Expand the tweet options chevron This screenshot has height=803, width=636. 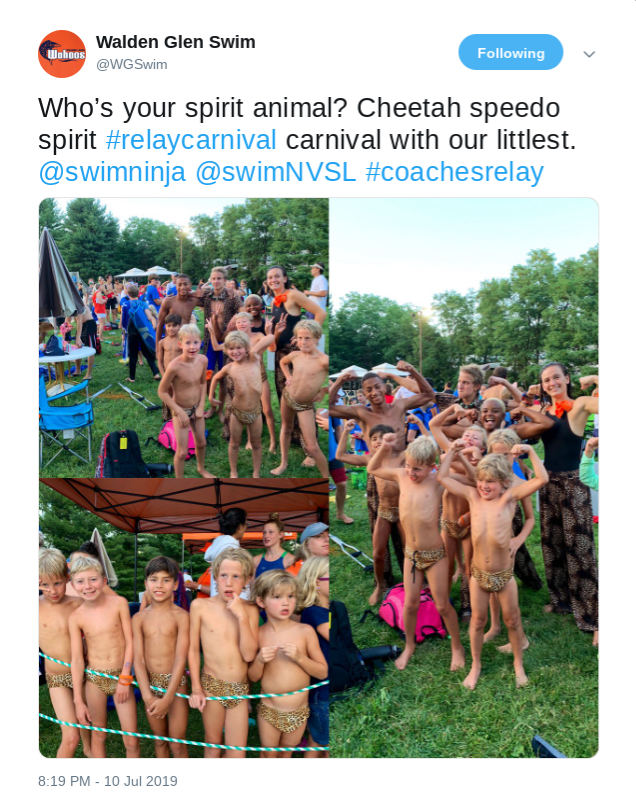click(x=589, y=54)
